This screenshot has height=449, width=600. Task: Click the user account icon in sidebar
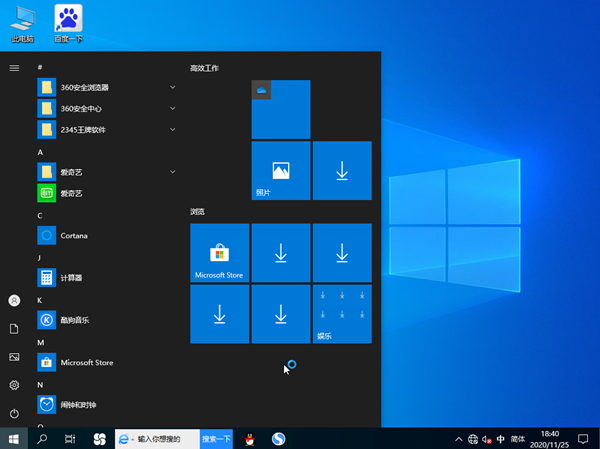point(14,300)
